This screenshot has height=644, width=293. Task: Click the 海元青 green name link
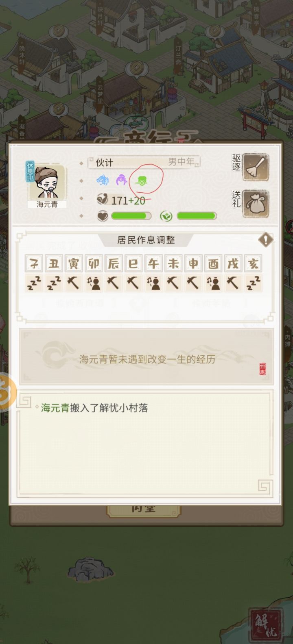click(55, 408)
